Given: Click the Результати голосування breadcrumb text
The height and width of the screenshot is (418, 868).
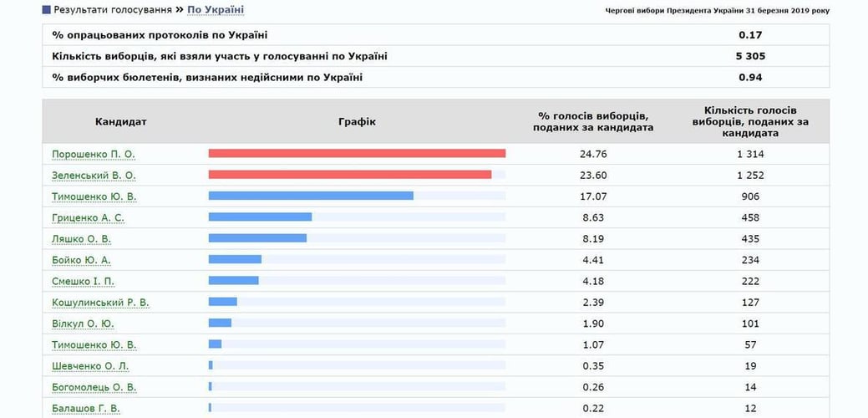Looking at the screenshot, I should pos(113,10).
